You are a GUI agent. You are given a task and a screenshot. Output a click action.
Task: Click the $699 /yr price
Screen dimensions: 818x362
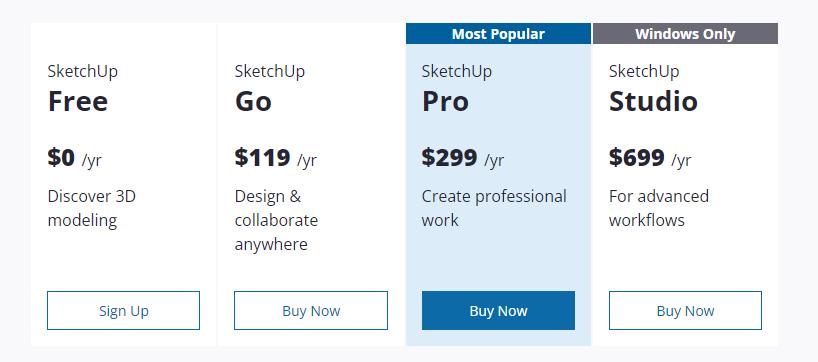pyautogui.click(x=650, y=158)
